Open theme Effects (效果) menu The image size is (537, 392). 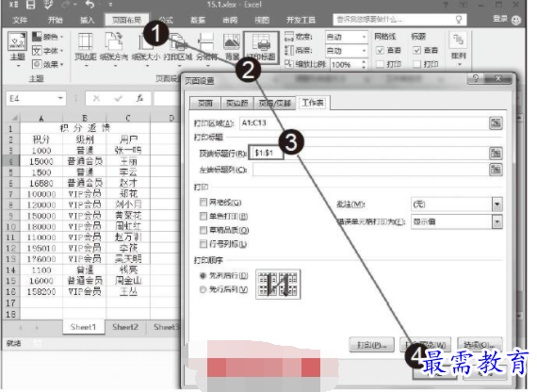coord(48,64)
